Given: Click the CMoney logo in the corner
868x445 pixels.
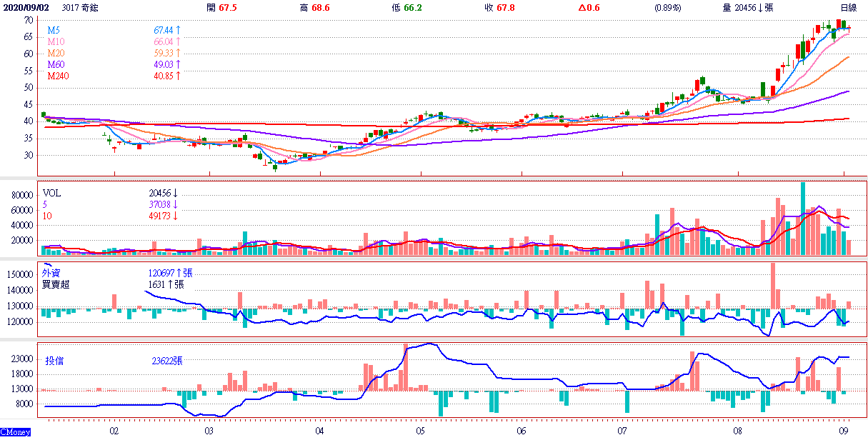Looking at the screenshot, I should coord(15,432).
